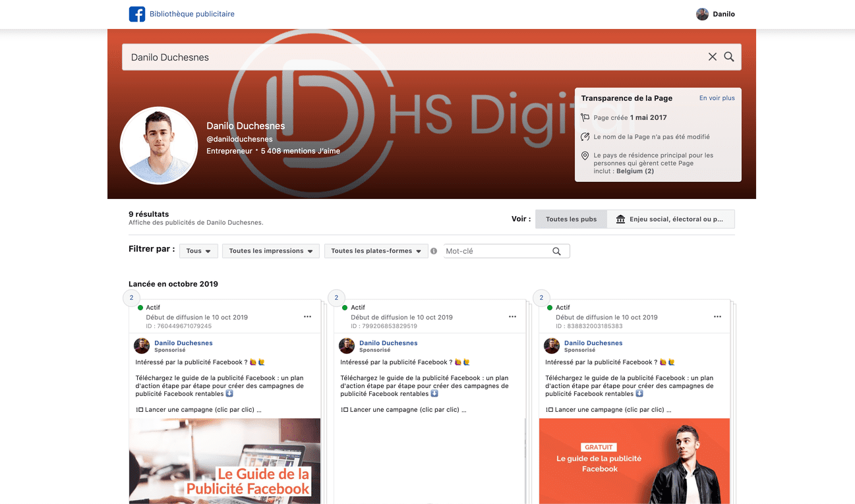Click the GRATUIT orange ad image
Image resolution: width=855 pixels, height=504 pixels.
point(635,461)
